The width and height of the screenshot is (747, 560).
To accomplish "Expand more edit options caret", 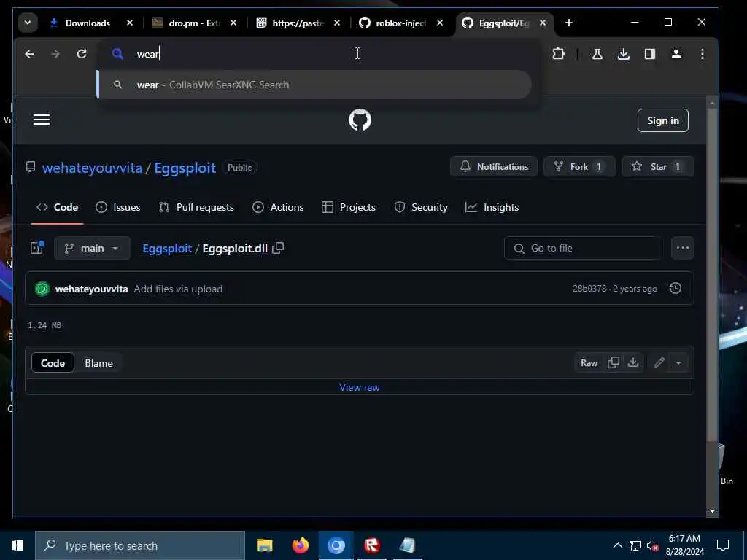I will (x=678, y=363).
